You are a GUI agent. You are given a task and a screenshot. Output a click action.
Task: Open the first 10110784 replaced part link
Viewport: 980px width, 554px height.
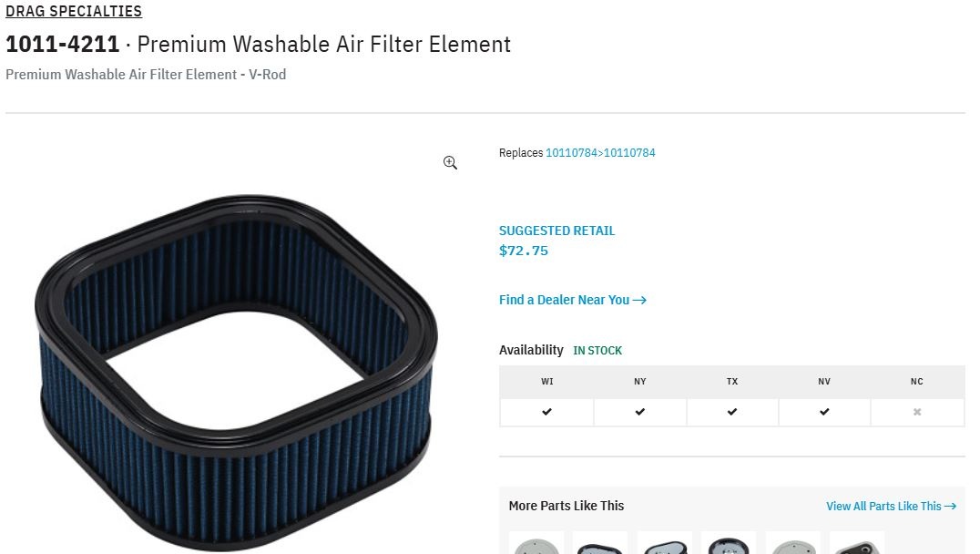coord(571,152)
